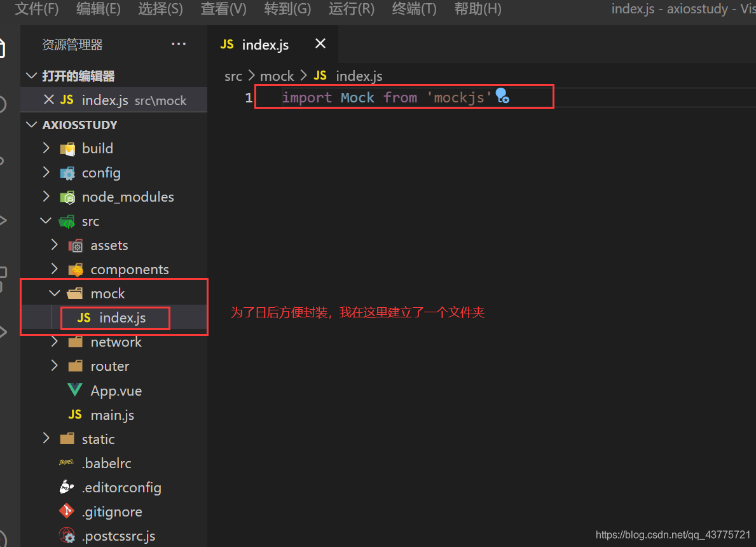Collapse the src folder chevron
756x547 pixels.
46,221
